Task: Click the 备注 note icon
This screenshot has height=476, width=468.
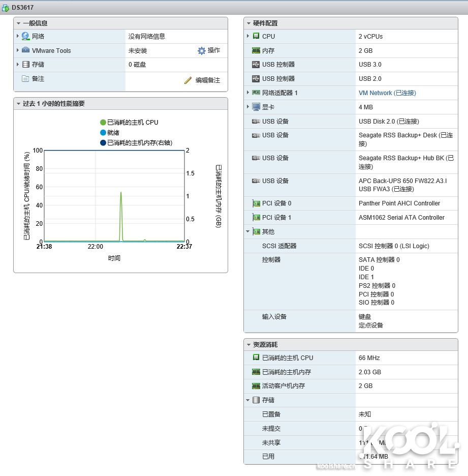Action: (25, 79)
